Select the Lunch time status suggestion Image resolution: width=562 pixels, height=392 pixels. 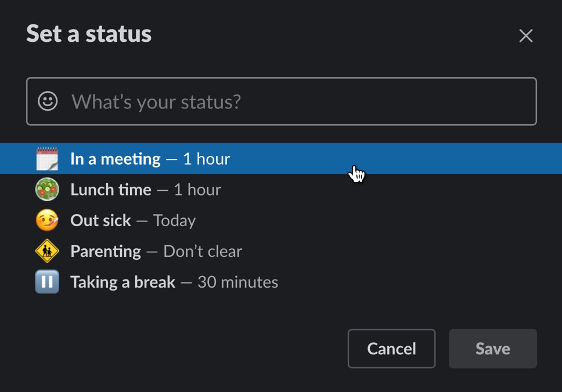coord(110,189)
